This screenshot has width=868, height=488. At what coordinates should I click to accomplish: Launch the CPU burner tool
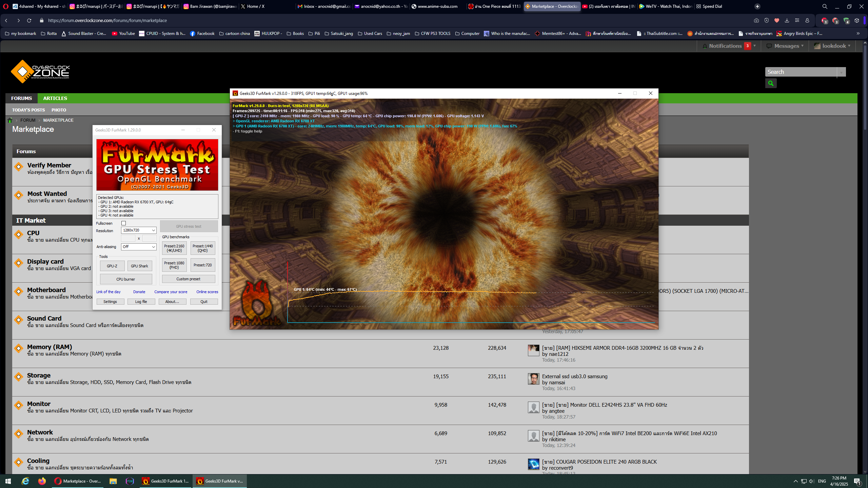pyautogui.click(x=126, y=279)
